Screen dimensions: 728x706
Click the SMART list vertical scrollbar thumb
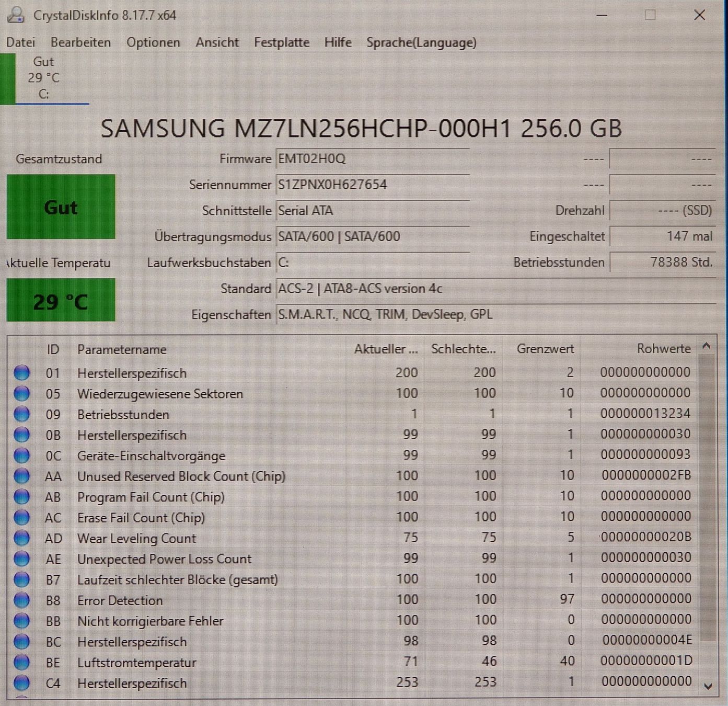707,497
